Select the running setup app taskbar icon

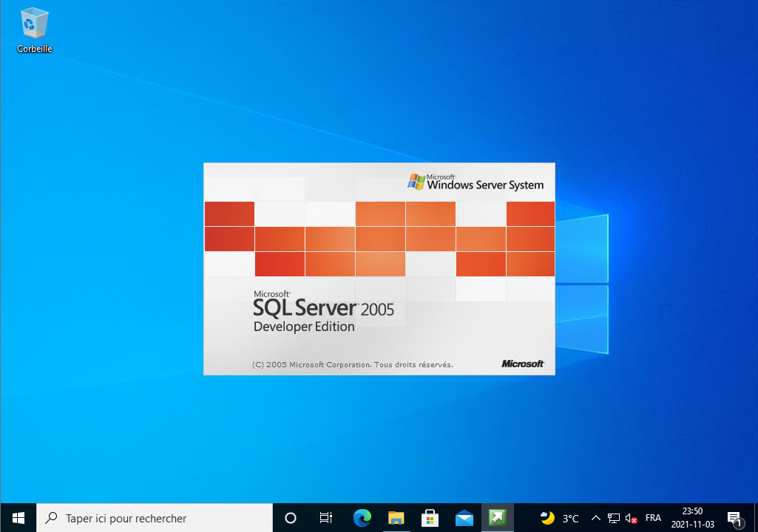498,518
